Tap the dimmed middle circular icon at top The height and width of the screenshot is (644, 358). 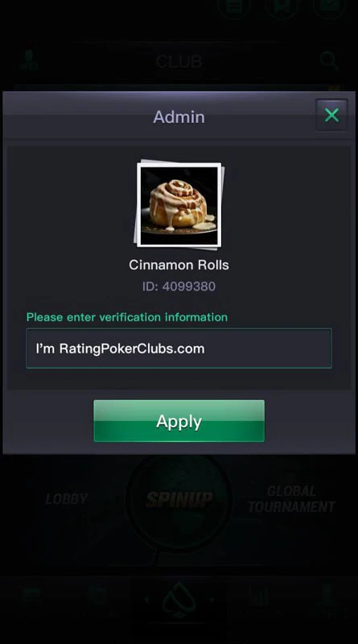tap(281, 8)
